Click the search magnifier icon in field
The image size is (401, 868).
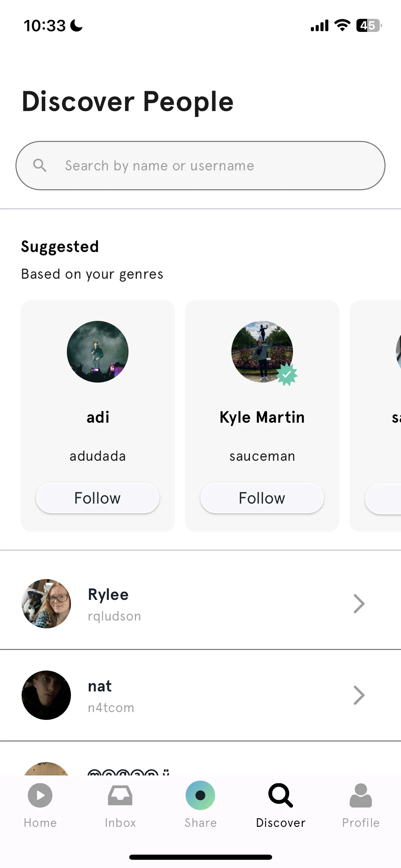pos(40,166)
